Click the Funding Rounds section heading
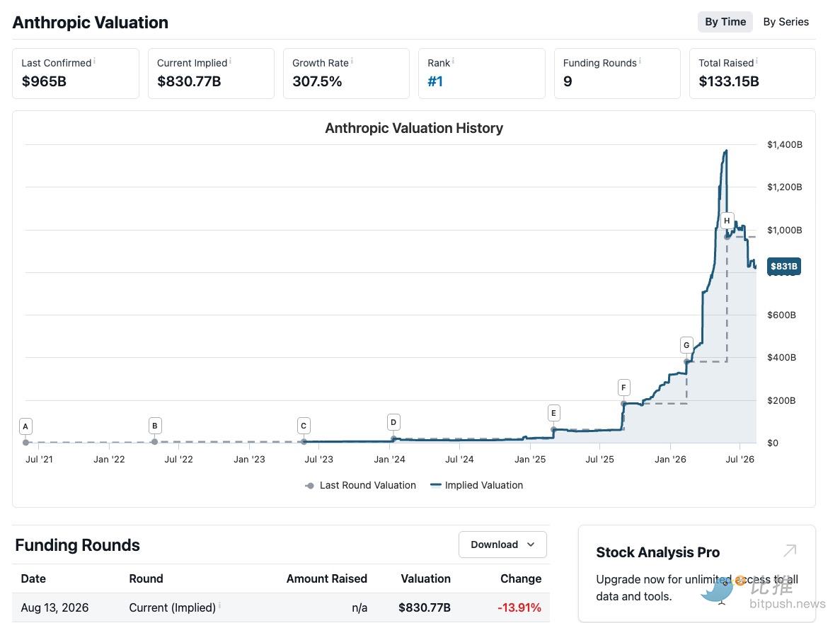This screenshot has height=623, width=840. point(78,545)
